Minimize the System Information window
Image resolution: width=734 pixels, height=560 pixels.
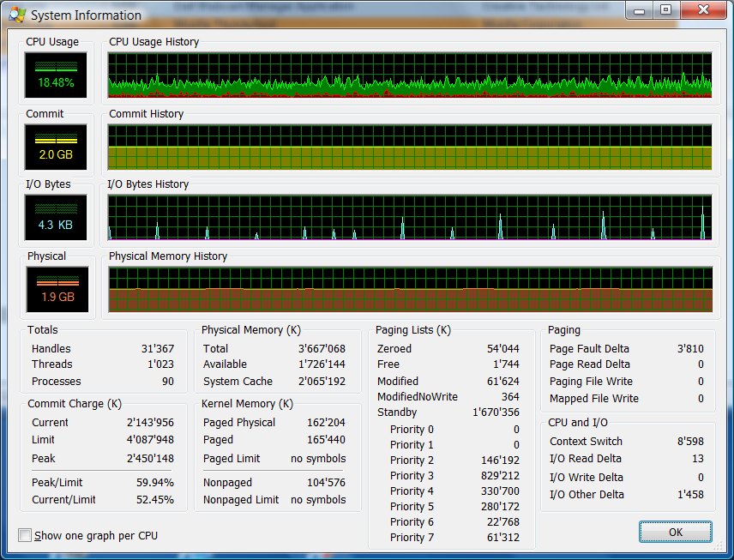coord(639,10)
